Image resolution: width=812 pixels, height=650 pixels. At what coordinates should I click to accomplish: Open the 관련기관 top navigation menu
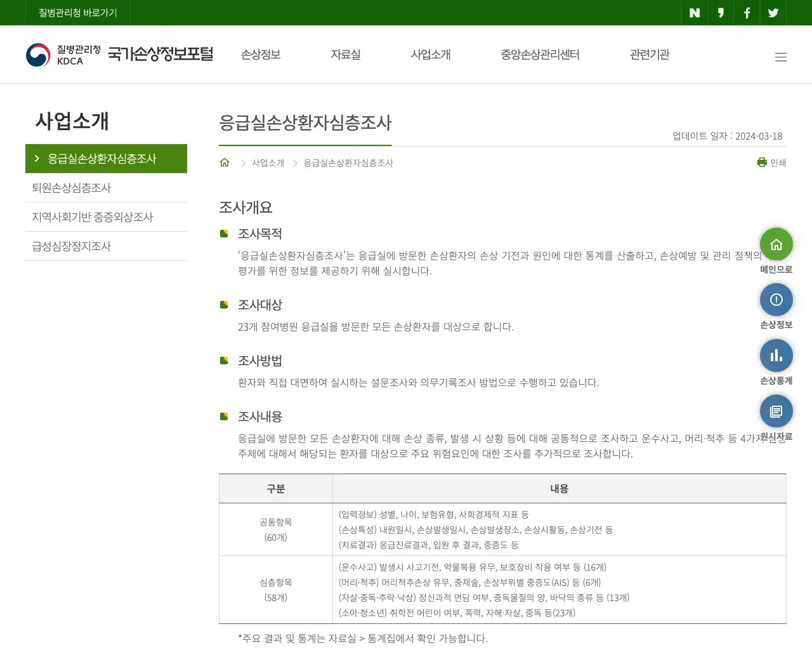tap(650, 55)
